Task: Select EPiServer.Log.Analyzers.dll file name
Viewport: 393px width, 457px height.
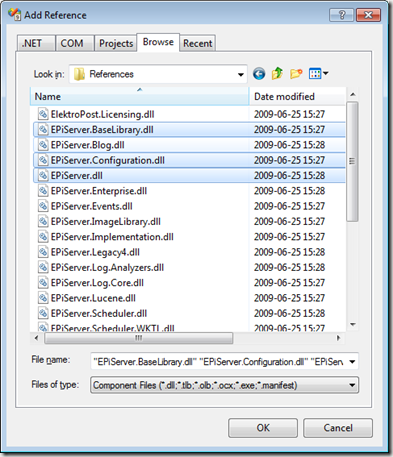Action: 107,268
